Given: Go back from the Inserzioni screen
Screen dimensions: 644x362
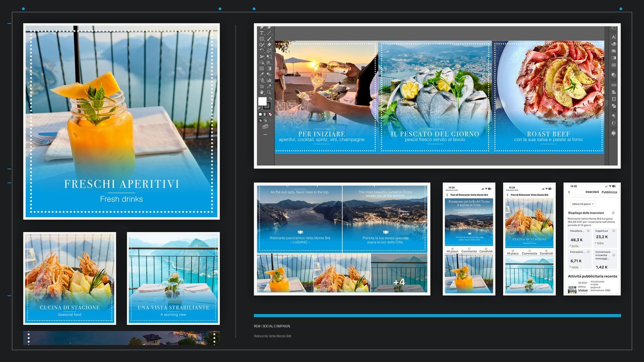Looking at the screenshot, I should (x=569, y=192).
